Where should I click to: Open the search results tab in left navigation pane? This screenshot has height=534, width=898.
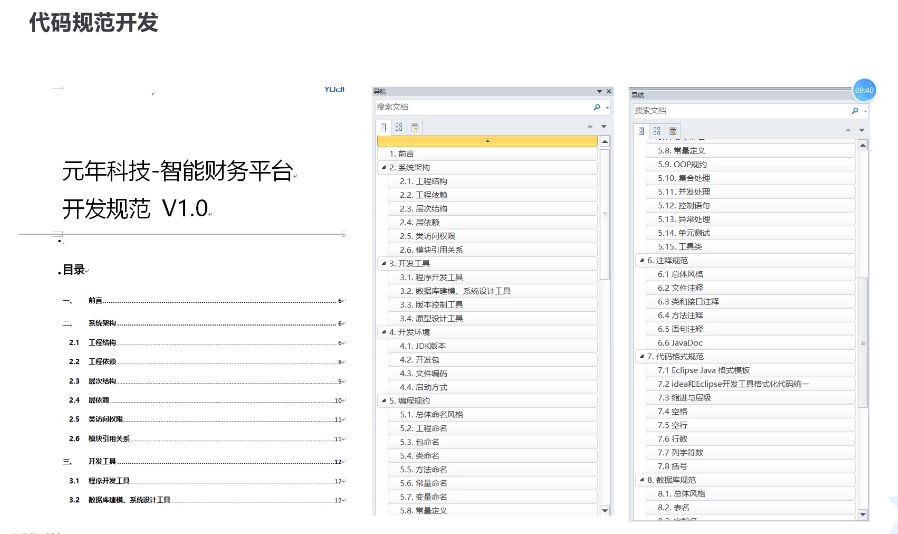tap(415, 127)
